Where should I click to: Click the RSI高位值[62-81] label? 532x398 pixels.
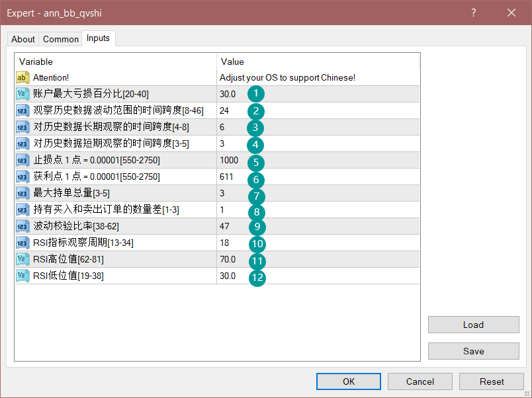click(68, 259)
